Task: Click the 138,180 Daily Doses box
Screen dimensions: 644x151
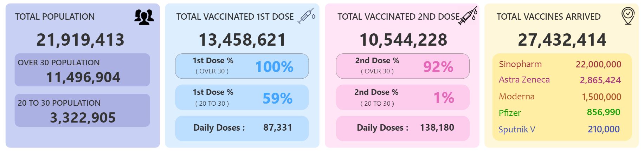Action: pos(403,128)
